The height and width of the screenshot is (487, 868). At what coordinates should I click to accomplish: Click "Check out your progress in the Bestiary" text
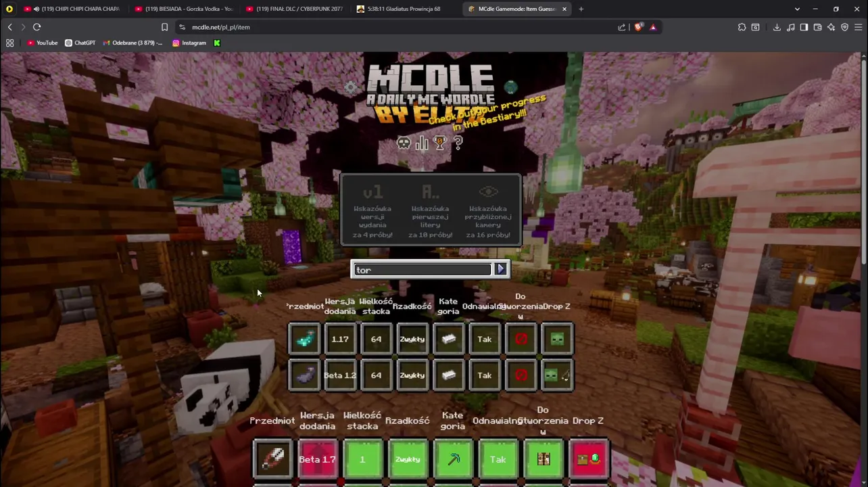488,113
